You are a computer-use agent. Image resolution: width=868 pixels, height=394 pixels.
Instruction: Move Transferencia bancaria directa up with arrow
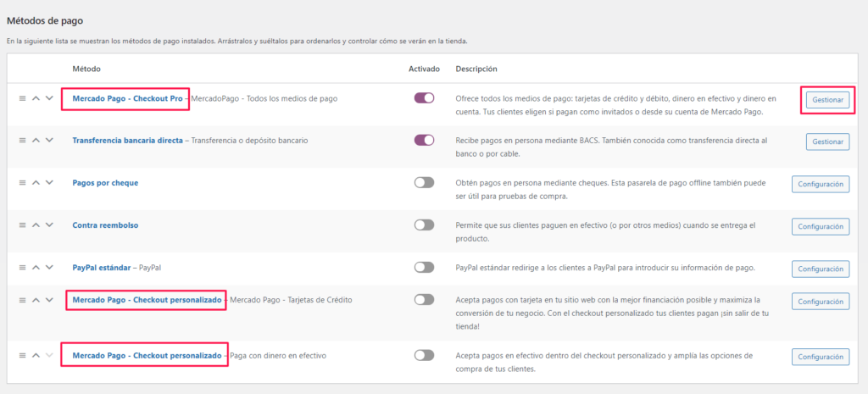click(36, 141)
